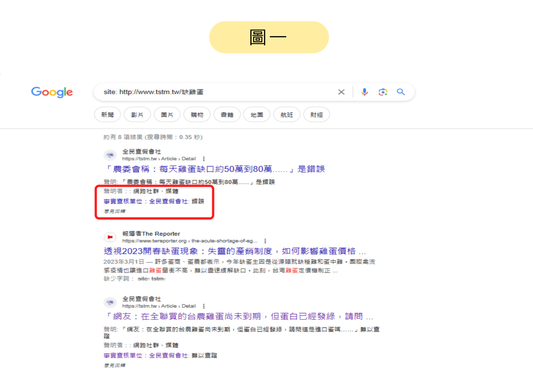Open Google Lens image search icon
Screen dimensions: 533x392
pos(383,92)
